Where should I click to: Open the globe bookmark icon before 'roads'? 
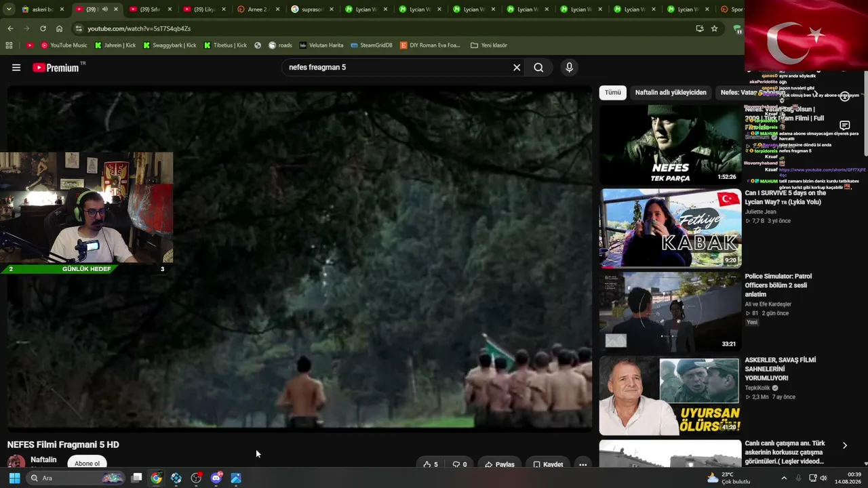pos(258,45)
